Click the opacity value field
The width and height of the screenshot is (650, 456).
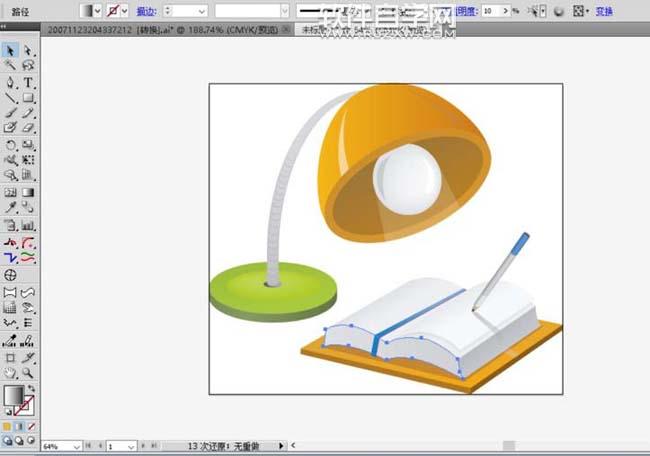(492, 11)
